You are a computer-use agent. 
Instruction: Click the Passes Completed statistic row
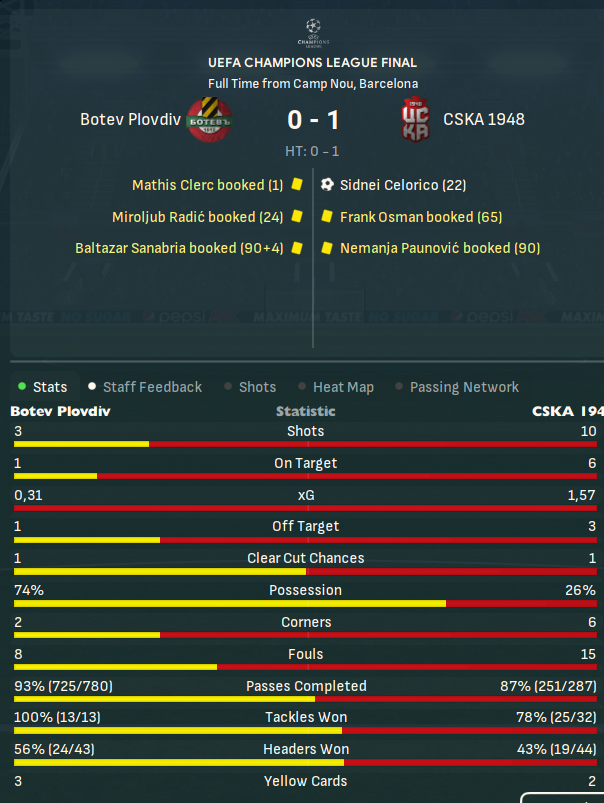305,689
